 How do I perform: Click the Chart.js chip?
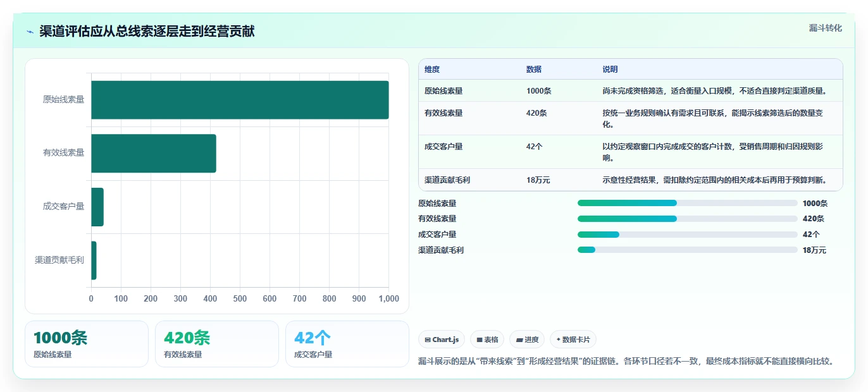pyautogui.click(x=442, y=340)
